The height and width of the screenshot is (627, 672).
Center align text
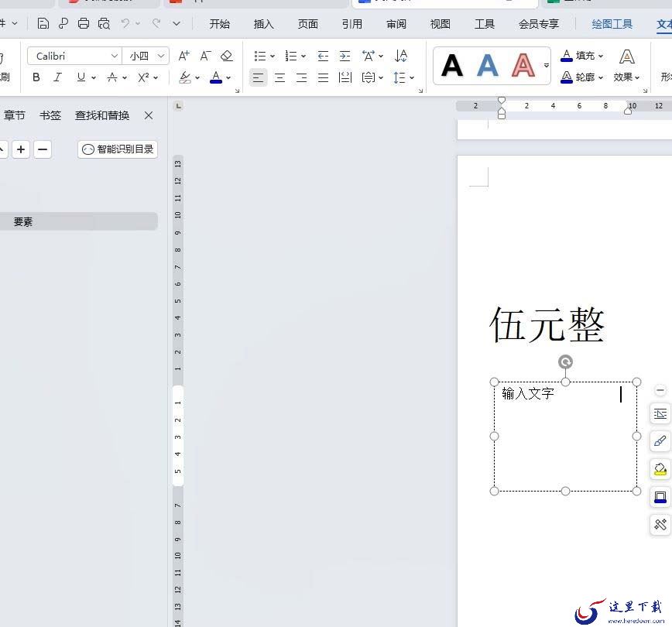coord(279,77)
